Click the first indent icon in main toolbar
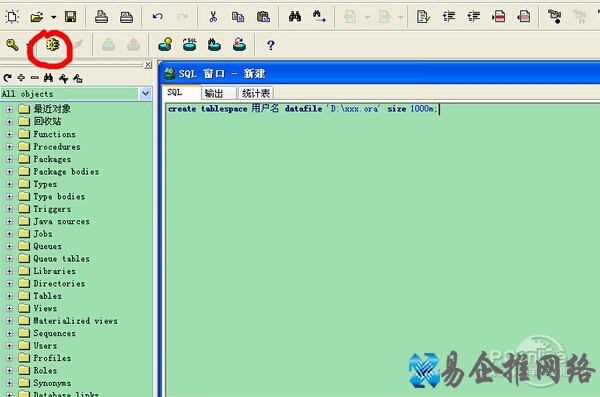 pyautogui.click(x=448, y=16)
